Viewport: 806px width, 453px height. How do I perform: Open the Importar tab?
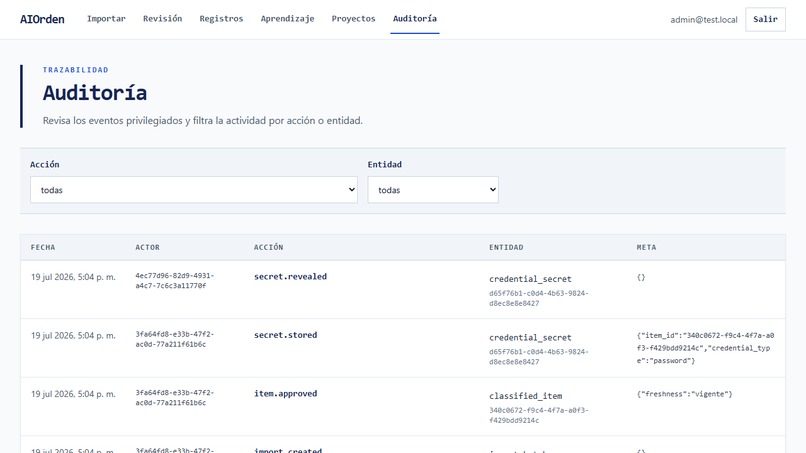[106, 19]
